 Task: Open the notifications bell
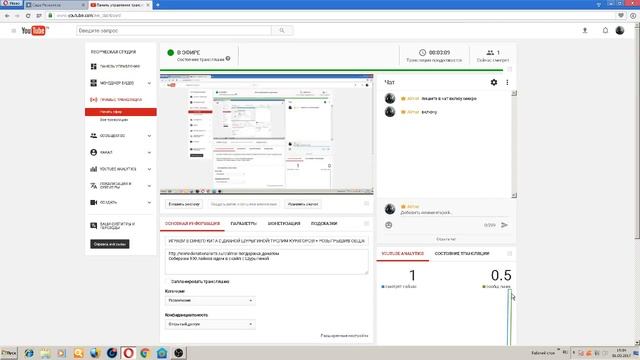point(605,31)
